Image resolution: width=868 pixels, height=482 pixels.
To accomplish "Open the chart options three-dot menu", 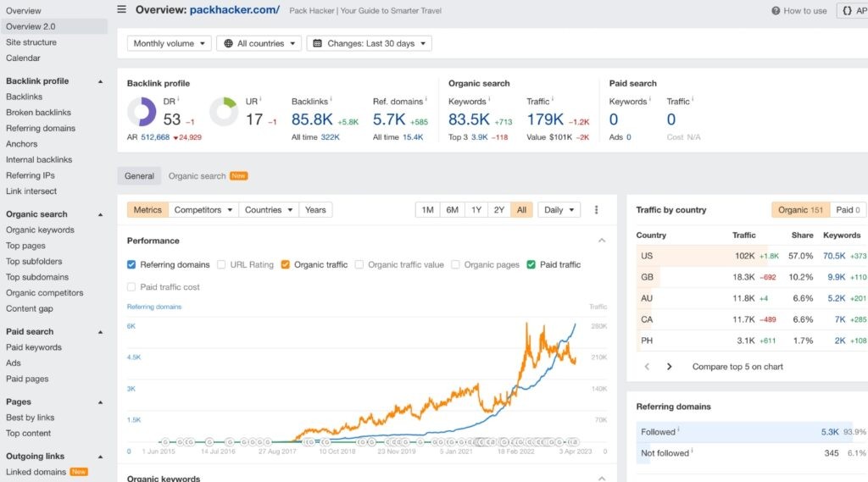I will click(596, 210).
